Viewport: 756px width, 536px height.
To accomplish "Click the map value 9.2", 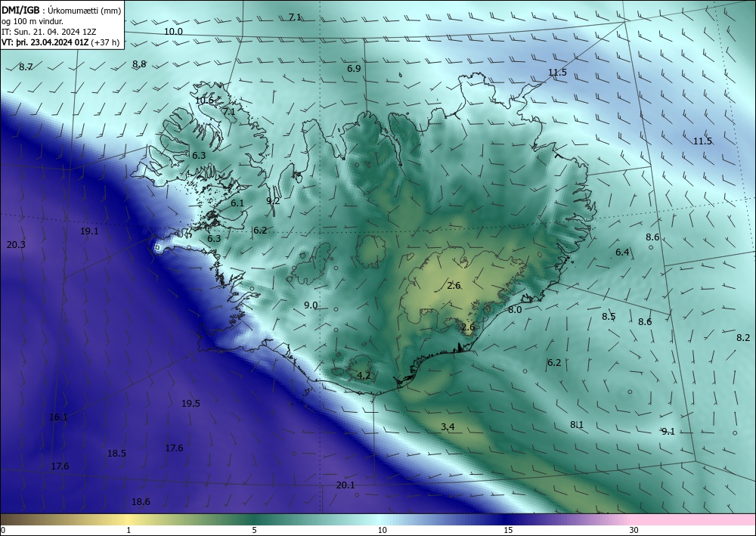I will pyautogui.click(x=273, y=200).
